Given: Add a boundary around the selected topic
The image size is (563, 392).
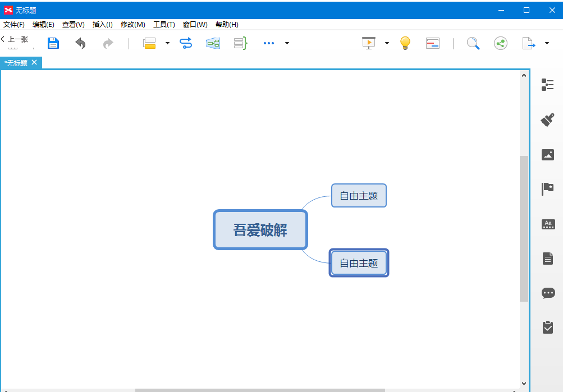Looking at the screenshot, I should pos(213,43).
